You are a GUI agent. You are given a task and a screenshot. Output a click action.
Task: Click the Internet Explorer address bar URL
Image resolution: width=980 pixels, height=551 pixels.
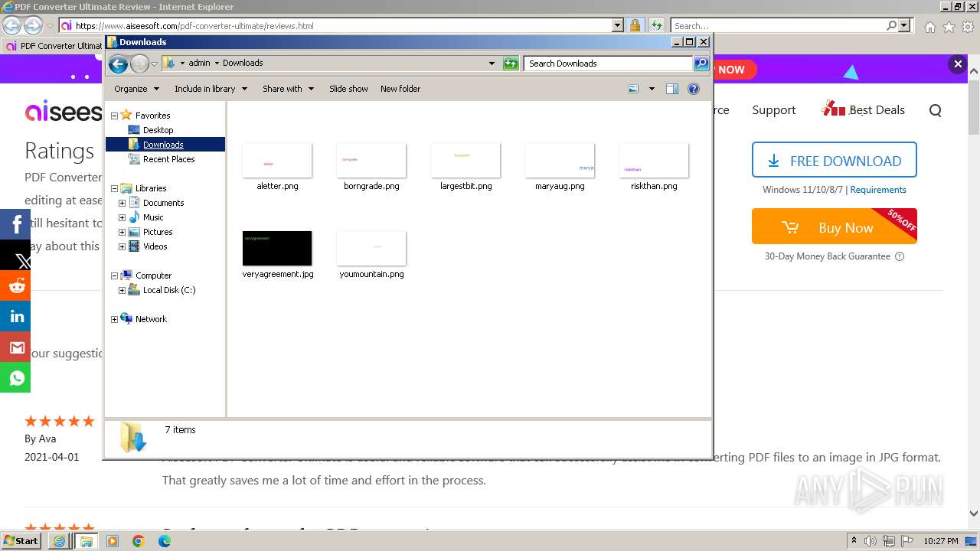pyautogui.click(x=194, y=26)
